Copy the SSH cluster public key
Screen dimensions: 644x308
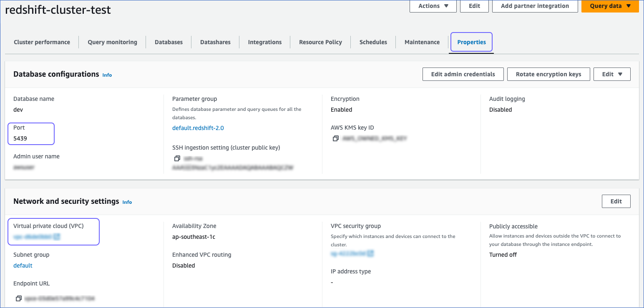177,159
